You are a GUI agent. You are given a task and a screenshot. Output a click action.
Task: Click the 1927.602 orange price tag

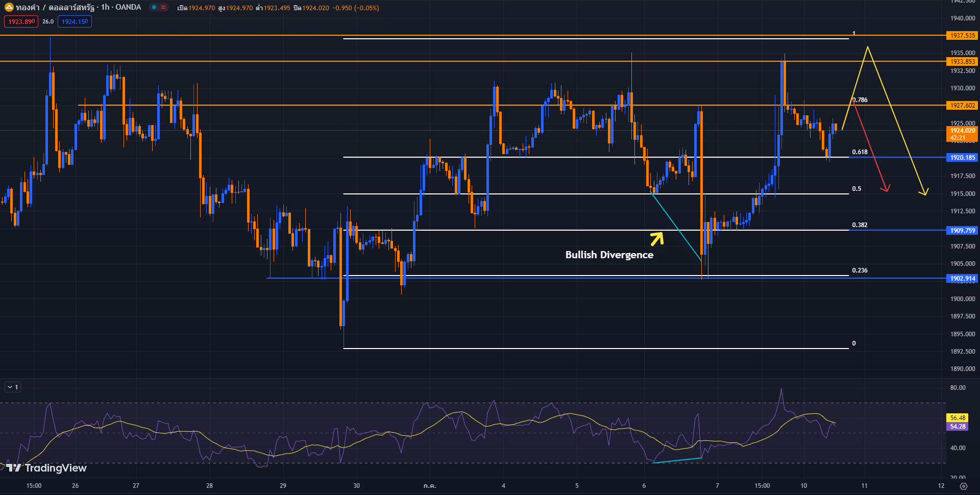click(962, 106)
